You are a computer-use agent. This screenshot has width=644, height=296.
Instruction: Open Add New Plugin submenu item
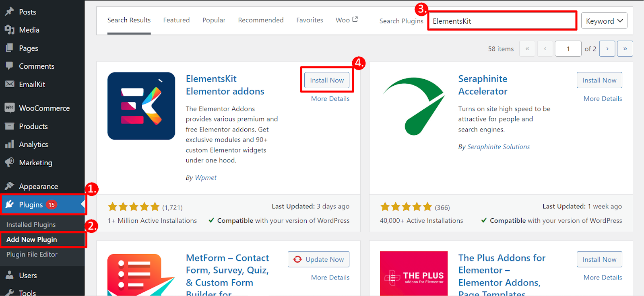click(31, 239)
